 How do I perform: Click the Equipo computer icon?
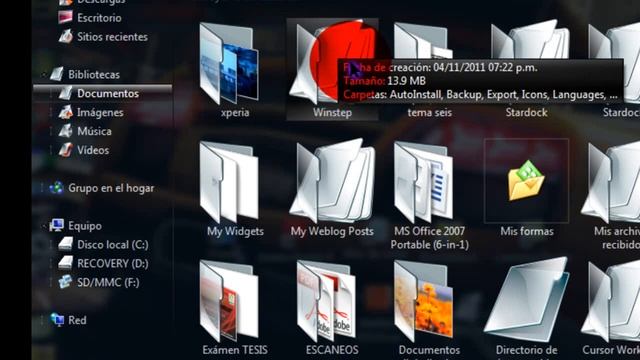[x=57, y=225]
